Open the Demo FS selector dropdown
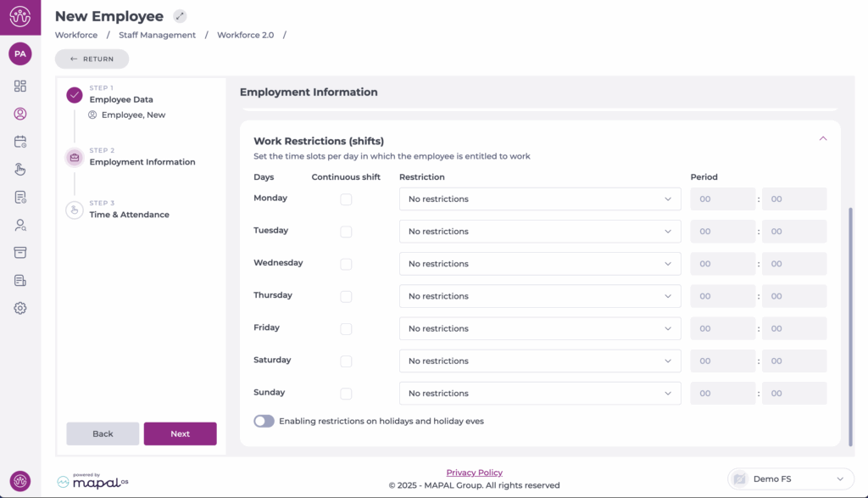 [x=789, y=478]
